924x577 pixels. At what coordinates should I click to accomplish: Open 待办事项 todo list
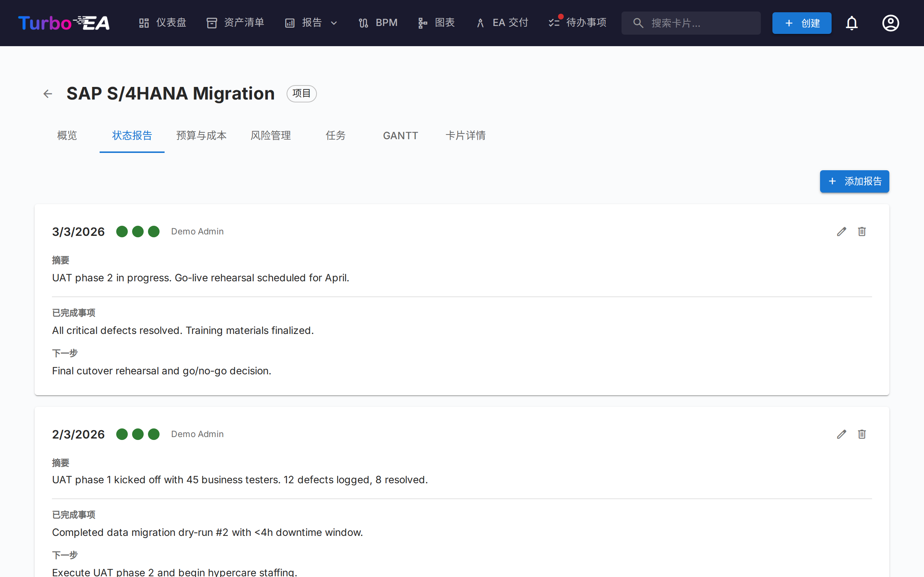(x=577, y=23)
